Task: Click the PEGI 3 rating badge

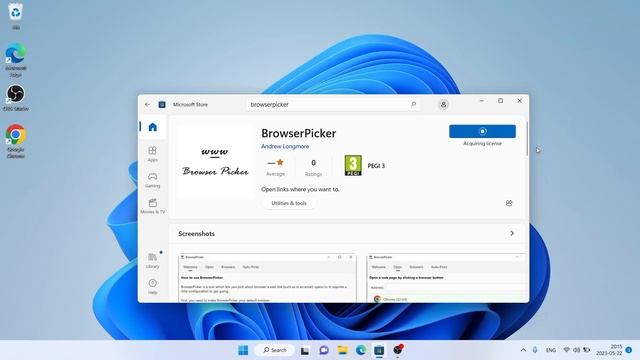Action: point(353,165)
